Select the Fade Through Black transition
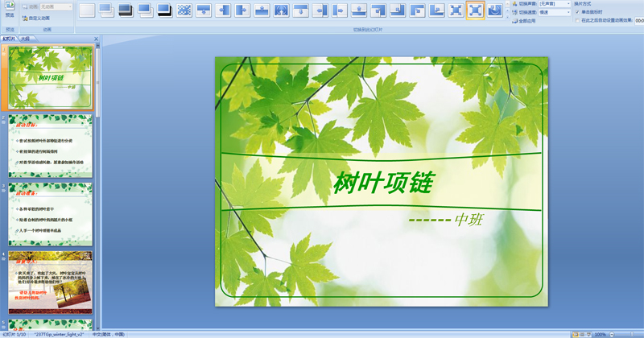This screenshot has height=338, width=644. point(126,10)
